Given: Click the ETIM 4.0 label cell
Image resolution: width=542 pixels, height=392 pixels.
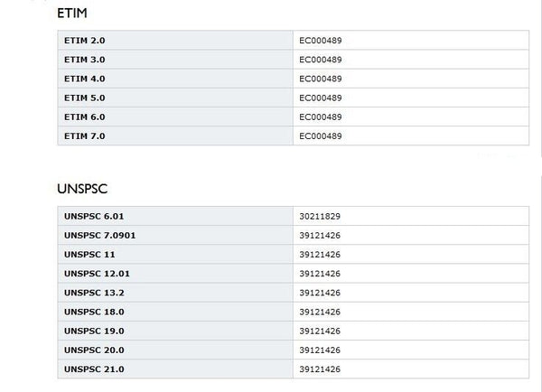Looking at the screenshot, I should 85,79.
